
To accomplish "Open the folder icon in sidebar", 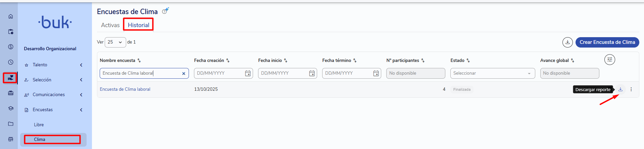I will [x=11, y=124].
